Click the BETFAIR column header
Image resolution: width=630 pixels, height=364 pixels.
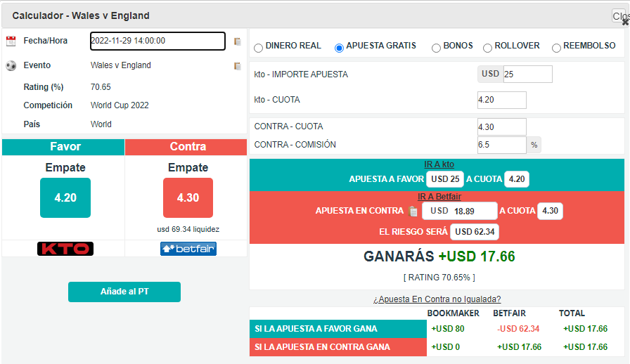coord(510,313)
